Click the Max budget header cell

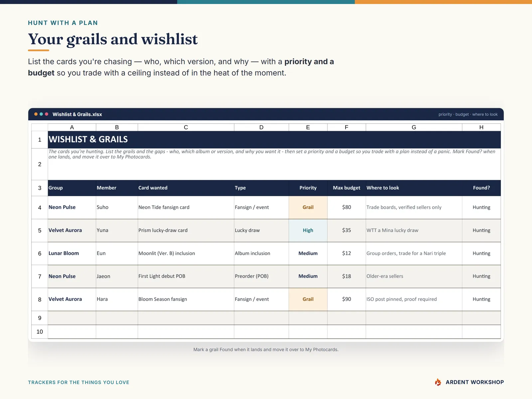346,188
